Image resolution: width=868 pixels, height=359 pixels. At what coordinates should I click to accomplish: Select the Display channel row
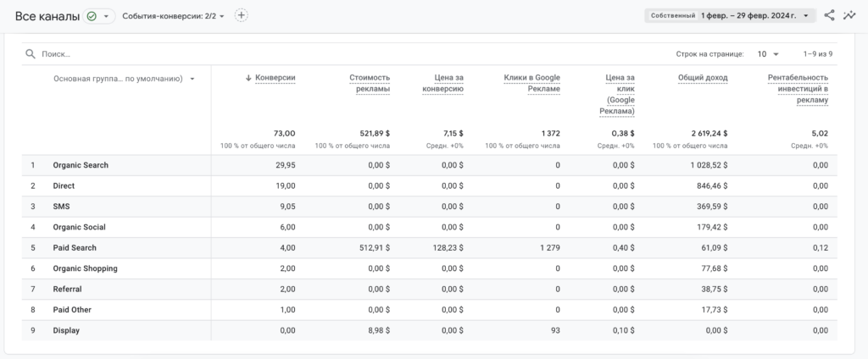point(430,330)
